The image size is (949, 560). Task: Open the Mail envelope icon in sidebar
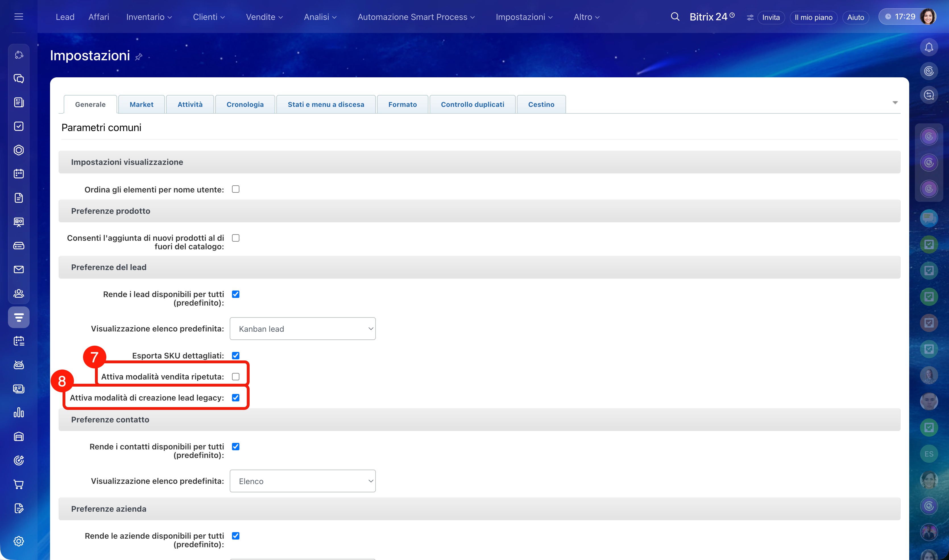(18, 269)
